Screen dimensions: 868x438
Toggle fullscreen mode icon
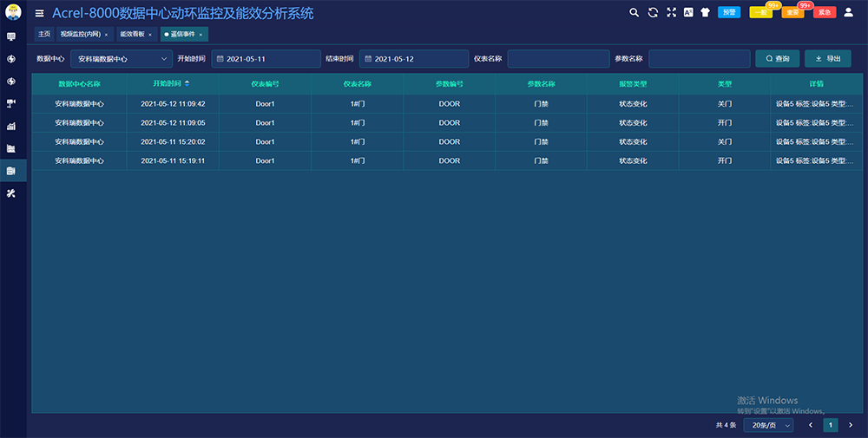[671, 12]
